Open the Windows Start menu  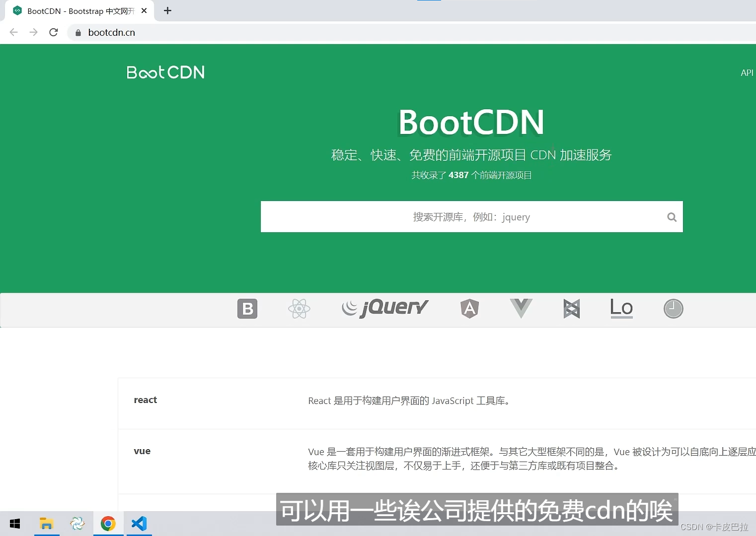coord(15,524)
